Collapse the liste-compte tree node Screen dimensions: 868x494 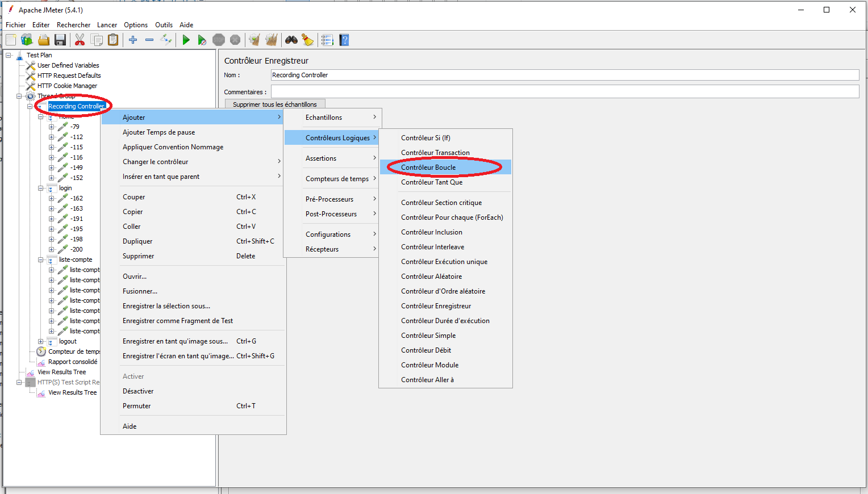pyautogui.click(x=41, y=259)
